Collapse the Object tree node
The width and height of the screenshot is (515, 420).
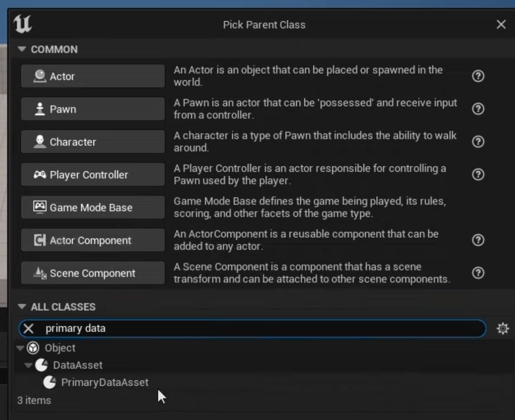pyautogui.click(x=20, y=348)
